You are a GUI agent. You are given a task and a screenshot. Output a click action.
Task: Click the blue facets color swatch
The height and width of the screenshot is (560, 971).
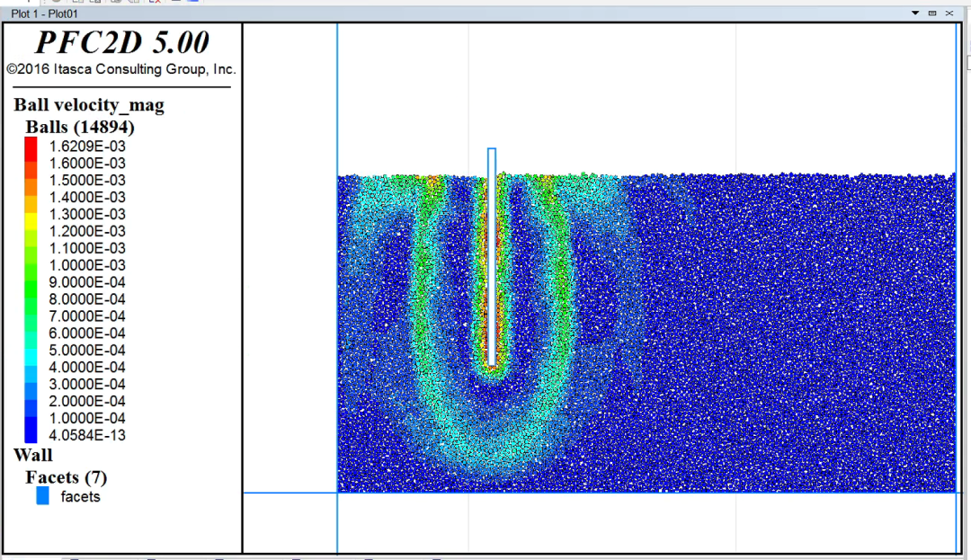click(x=43, y=495)
